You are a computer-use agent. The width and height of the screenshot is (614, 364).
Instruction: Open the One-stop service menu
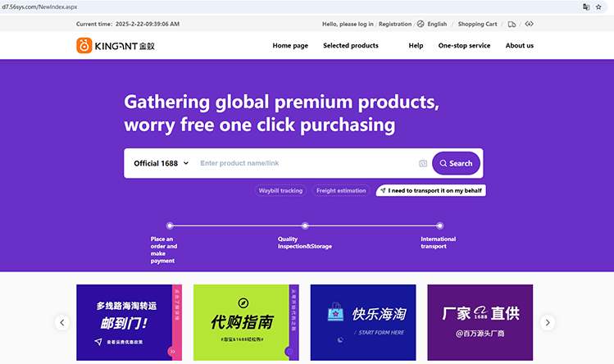(464, 45)
